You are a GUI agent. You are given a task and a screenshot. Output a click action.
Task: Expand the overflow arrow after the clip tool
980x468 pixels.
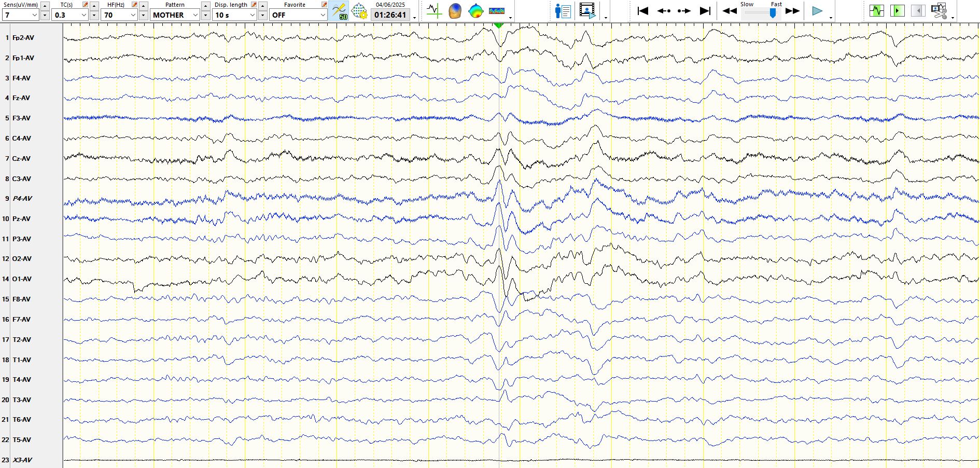[953, 18]
